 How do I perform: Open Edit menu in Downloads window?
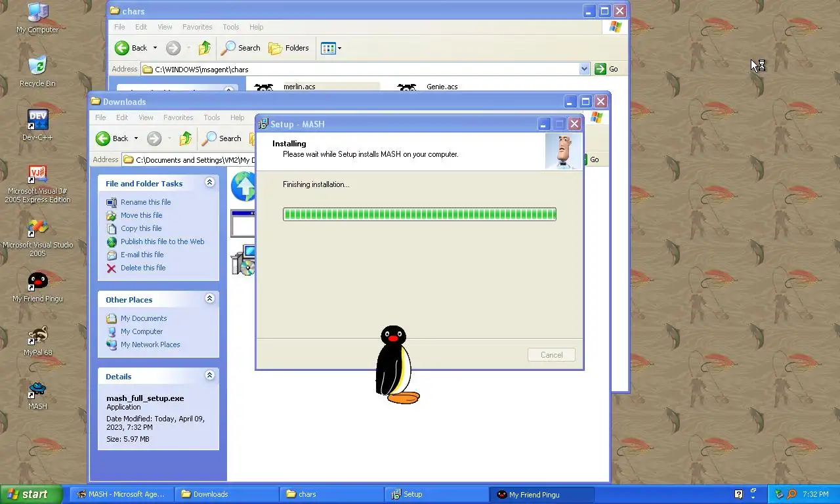tap(122, 117)
